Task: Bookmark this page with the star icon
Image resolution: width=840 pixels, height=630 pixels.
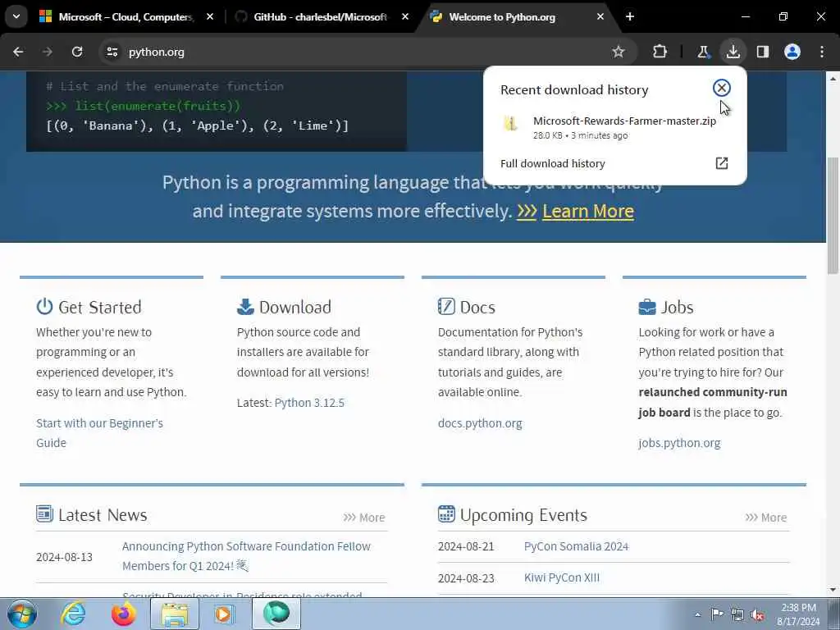Action: click(619, 52)
